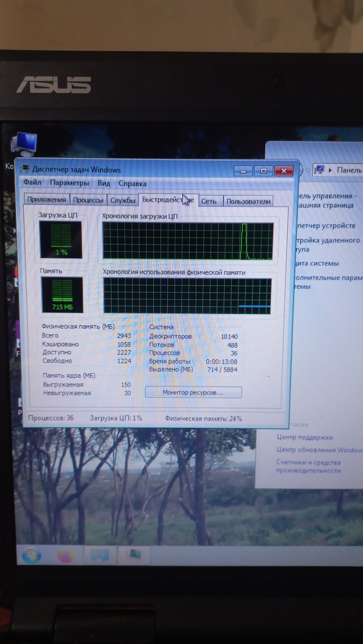This screenshot has width=363, height=644.
Task: Open the Computer desktop icon
Action: [24, 145]
